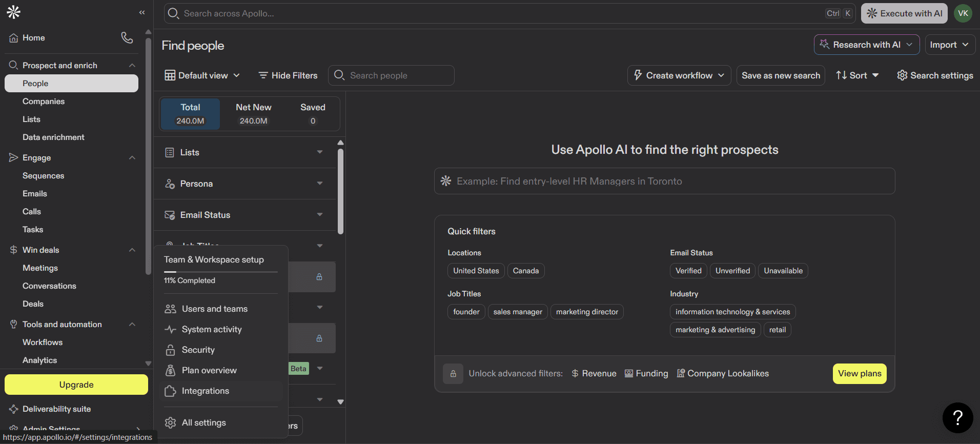The width and height of the screenshot is (980, 444).
Task: Click the Deliverability suite icon
Action: pos(14,409)
